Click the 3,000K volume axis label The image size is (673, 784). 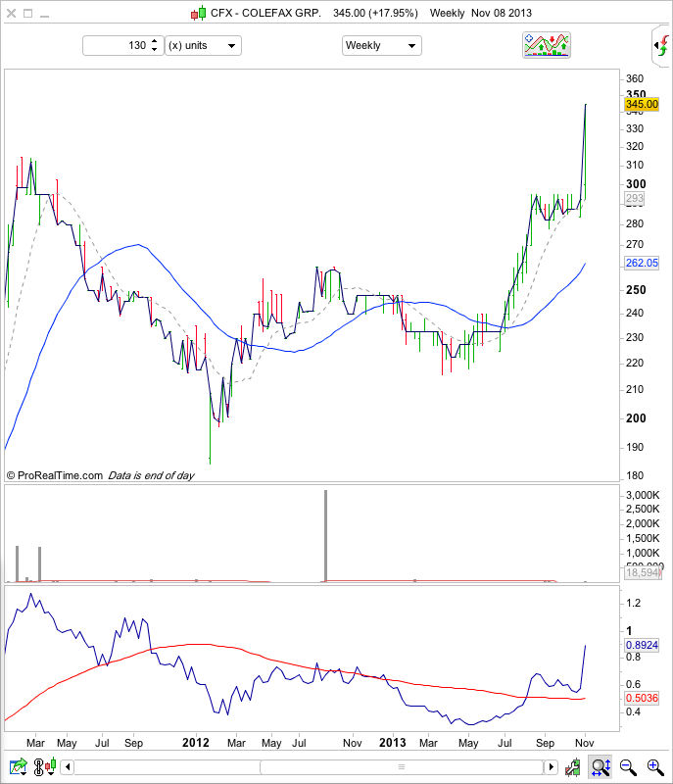coord(643,495)
